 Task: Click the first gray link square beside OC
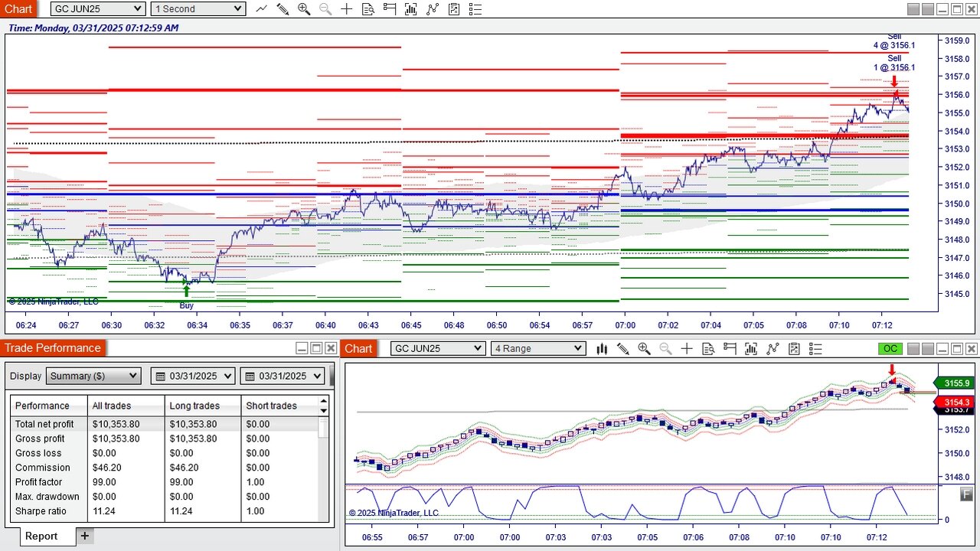coord(913,349)
